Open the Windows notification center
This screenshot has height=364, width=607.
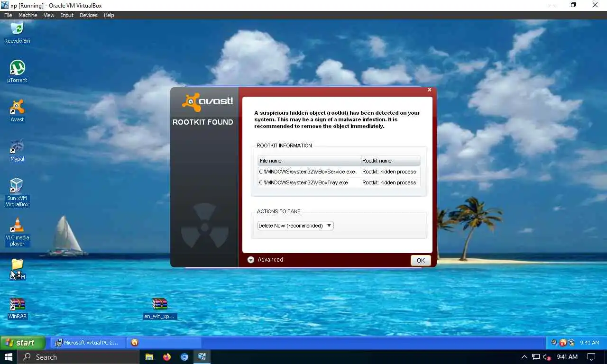591,357
